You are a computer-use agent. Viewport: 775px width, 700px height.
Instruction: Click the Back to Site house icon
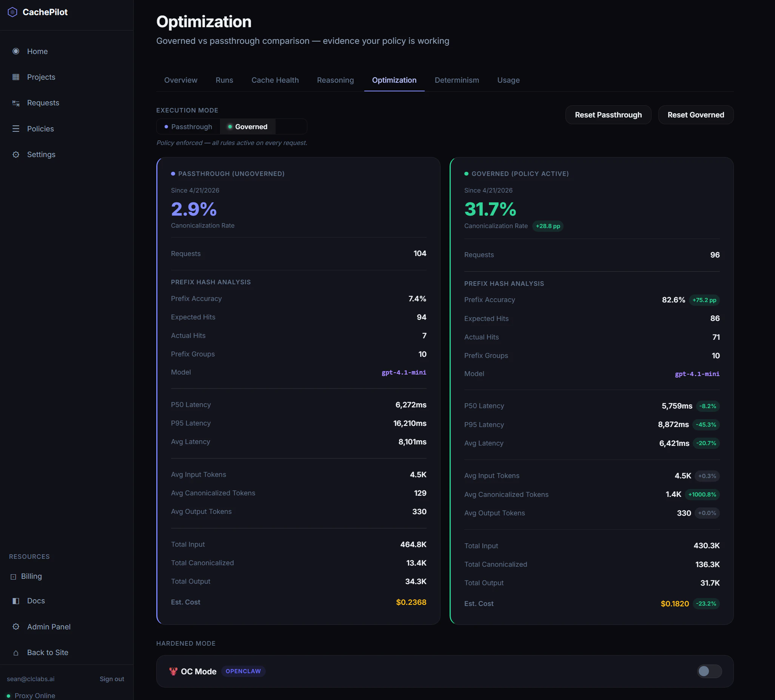point(16,653)
